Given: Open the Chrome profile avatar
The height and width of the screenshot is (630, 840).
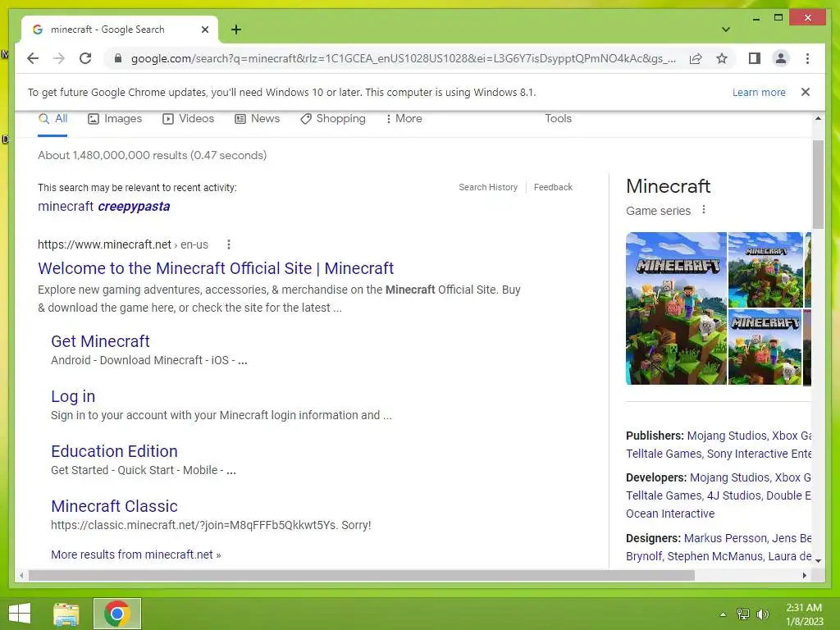Looking at the screenshot, I should coord(781,58).
